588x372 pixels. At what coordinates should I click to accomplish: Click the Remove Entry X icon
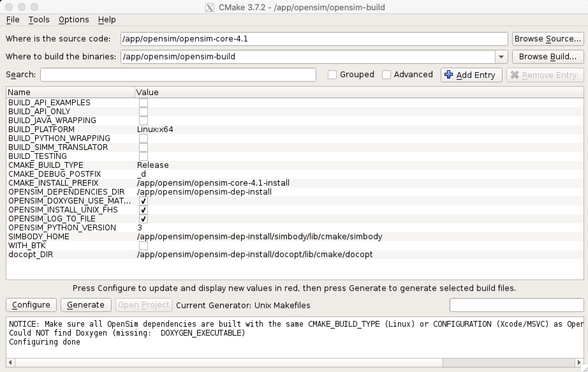(515, 75)
